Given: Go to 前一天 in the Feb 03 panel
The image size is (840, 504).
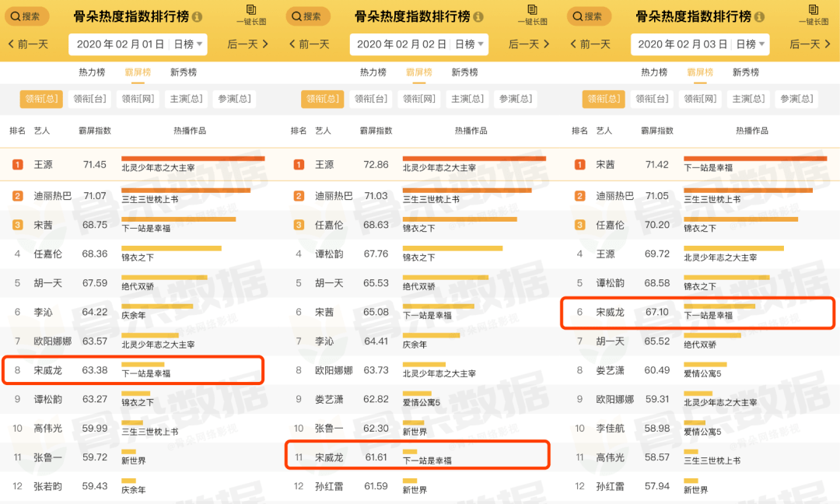Looking at the screenshot, I should pos(591,44).
